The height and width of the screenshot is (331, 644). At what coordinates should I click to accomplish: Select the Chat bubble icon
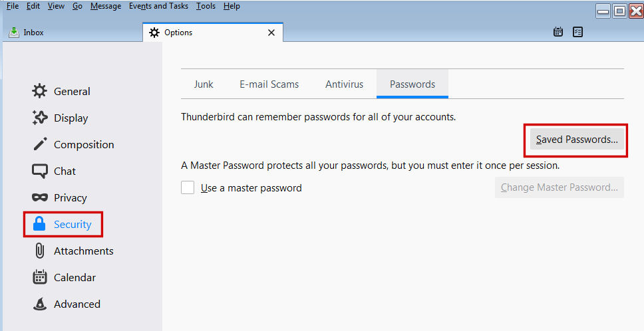(x=40, y=171)
